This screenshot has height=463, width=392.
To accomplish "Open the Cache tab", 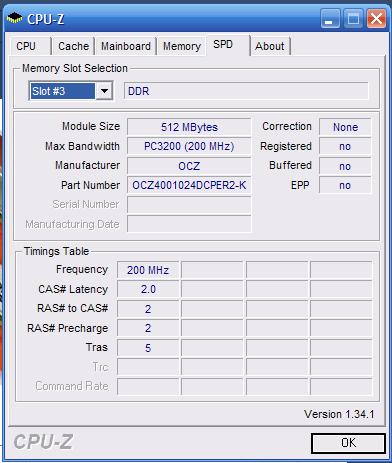I will [x=73, y=46].
